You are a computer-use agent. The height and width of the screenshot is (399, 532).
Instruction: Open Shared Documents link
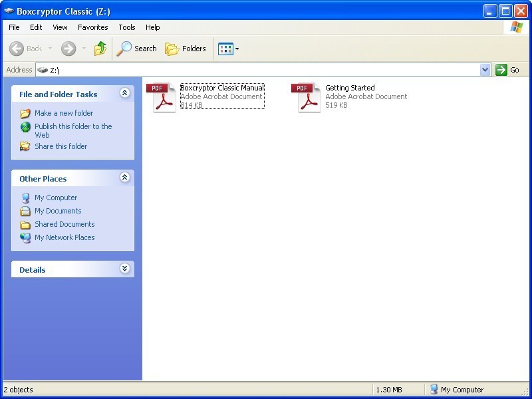[65, 224]
